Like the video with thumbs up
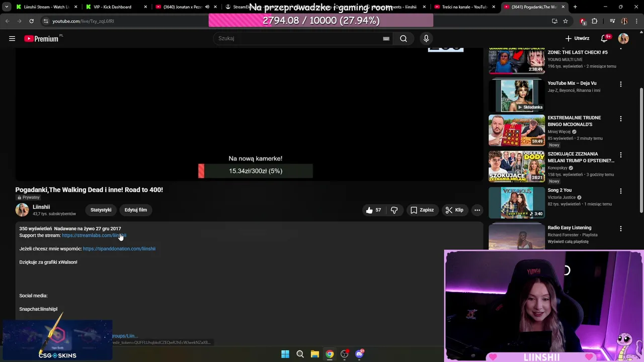The image size is (644, 362). (373, 210)
